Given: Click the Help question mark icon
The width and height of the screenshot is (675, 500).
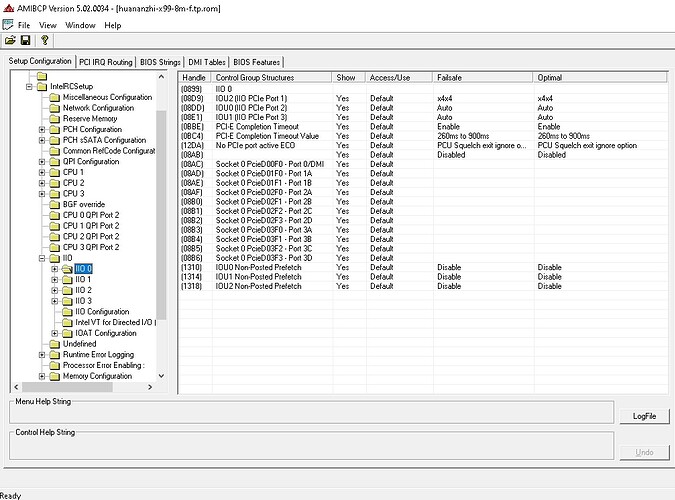Looking at the screenshot, I should (x=44, y=40).
